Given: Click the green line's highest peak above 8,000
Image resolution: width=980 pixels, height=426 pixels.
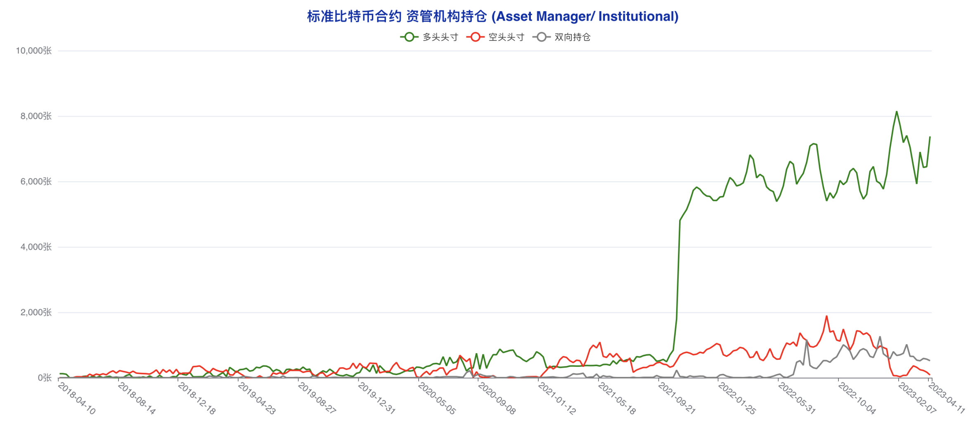Looking at the screenshot, I should pos(896,112).
